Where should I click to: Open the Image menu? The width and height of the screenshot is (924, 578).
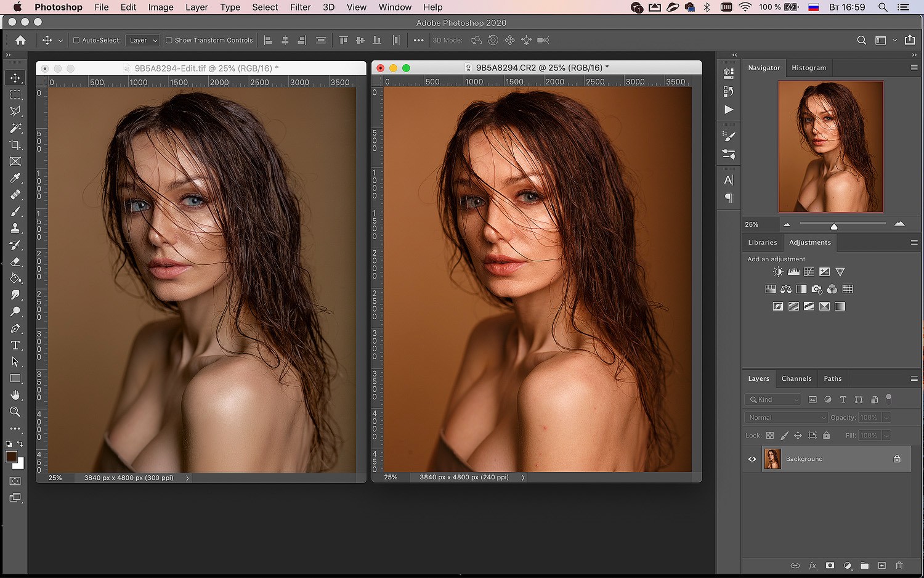pyautogui.click(x=161, y=7)
